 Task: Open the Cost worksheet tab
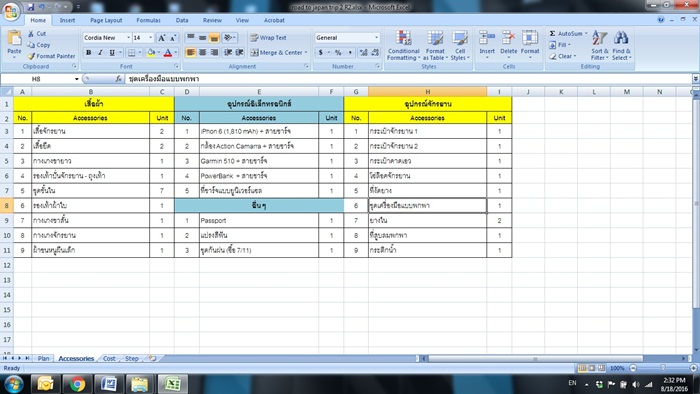(x=109, y=358)
